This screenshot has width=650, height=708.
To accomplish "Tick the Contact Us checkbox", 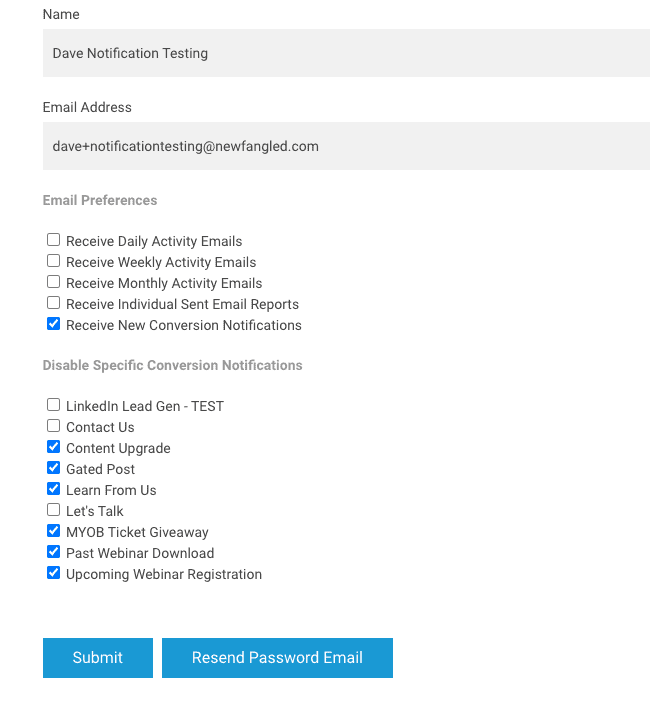I will coord(53,426).
